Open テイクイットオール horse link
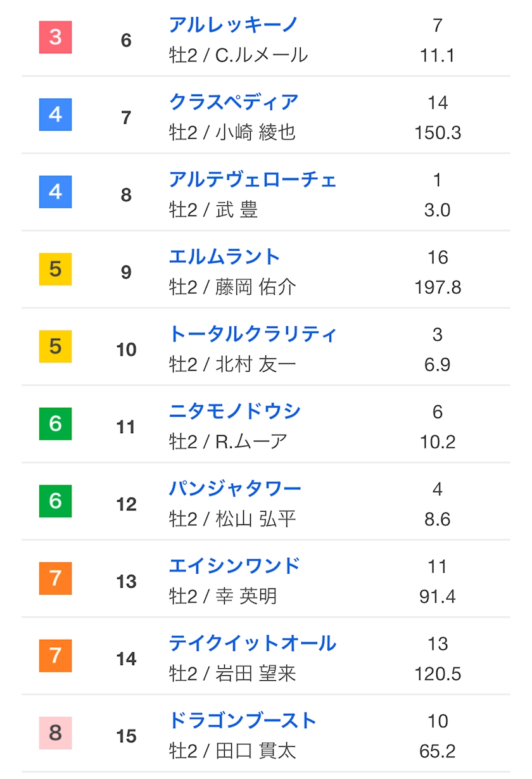532x779 pixels. [252, 643]
